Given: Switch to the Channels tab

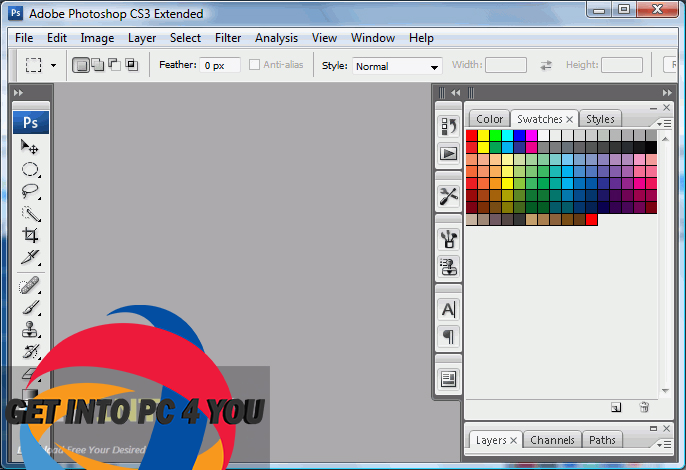Looking at the screenshot, I should (x=552, y=440).
